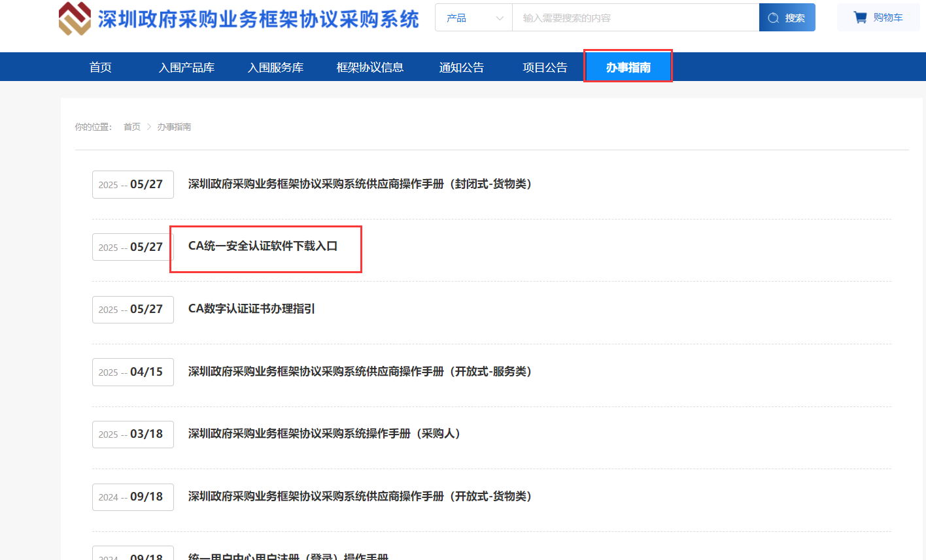Open the 产品 search category dropdown
Screen dimensions: 926x560
[473, 18]
